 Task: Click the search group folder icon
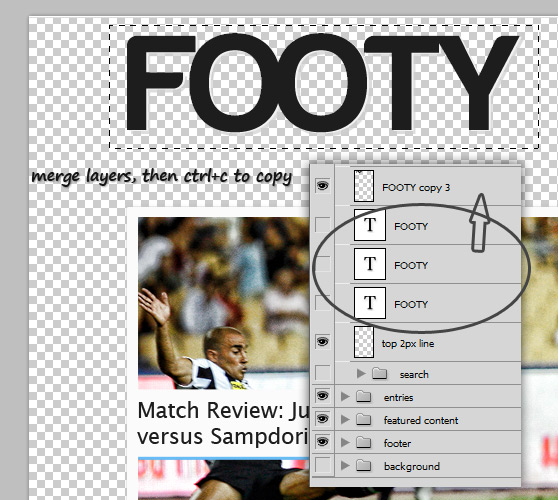pyautogui.click(x=380, y=373)
